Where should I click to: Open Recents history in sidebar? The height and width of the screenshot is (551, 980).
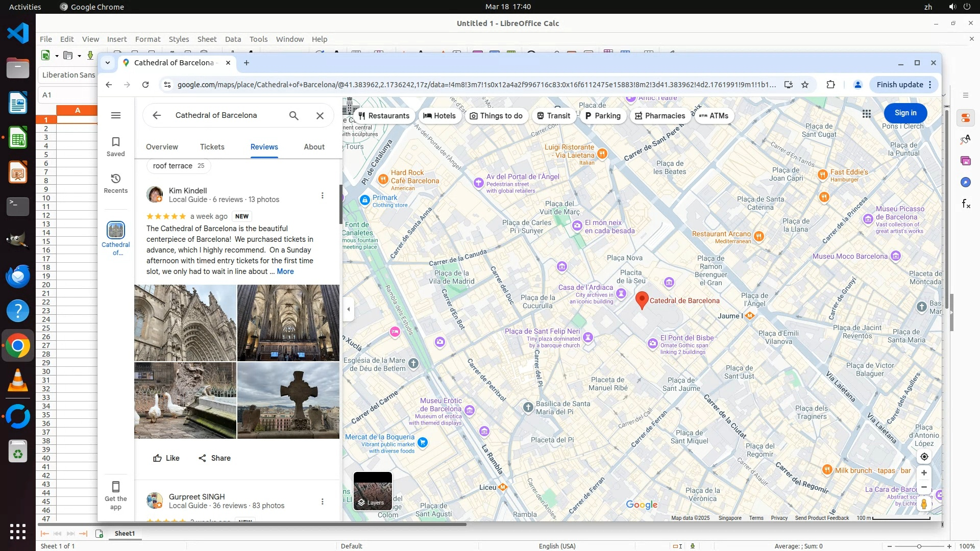pyautogui.click(x=116, y=179)
